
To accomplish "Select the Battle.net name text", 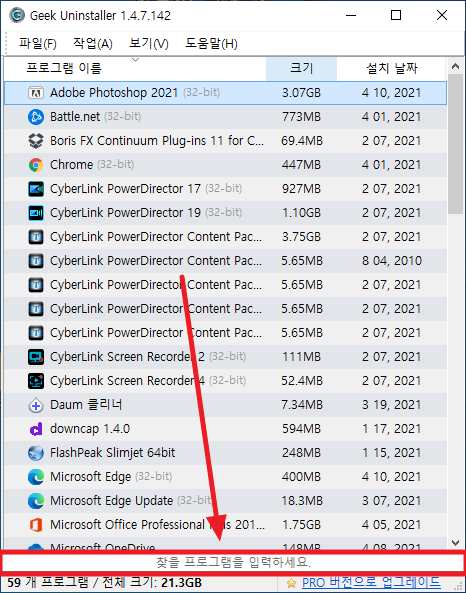I will 75,117.
